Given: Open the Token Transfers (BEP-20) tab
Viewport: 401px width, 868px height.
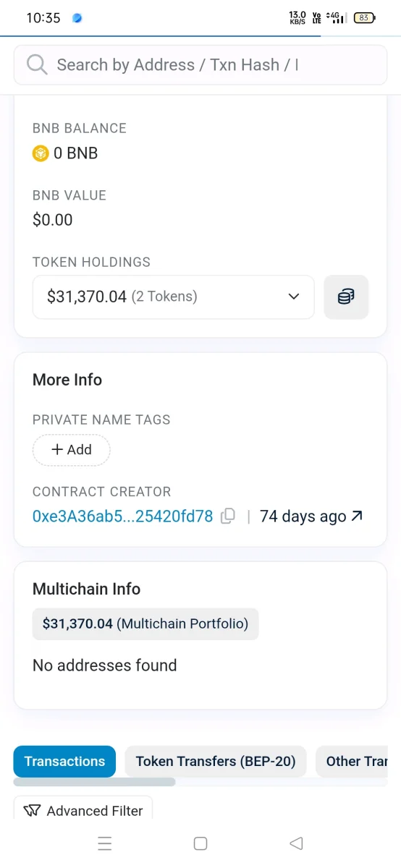Looking at the screenshot, I should [x=216, y=761].
